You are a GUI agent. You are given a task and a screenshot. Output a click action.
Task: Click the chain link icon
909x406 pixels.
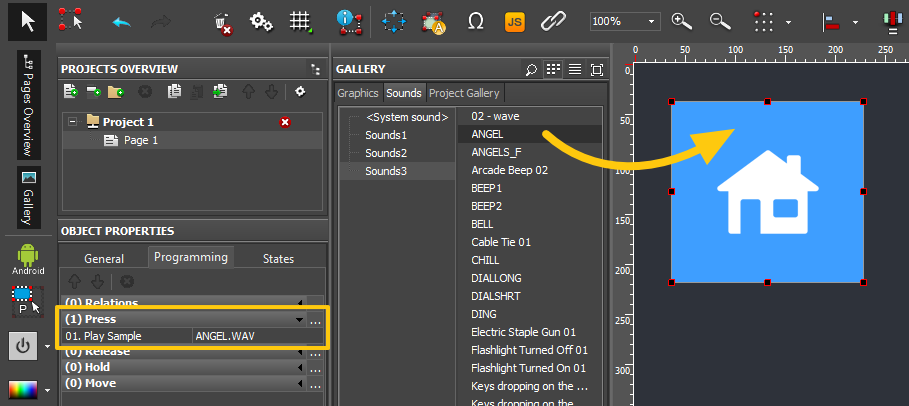click(x=554, y=22)
